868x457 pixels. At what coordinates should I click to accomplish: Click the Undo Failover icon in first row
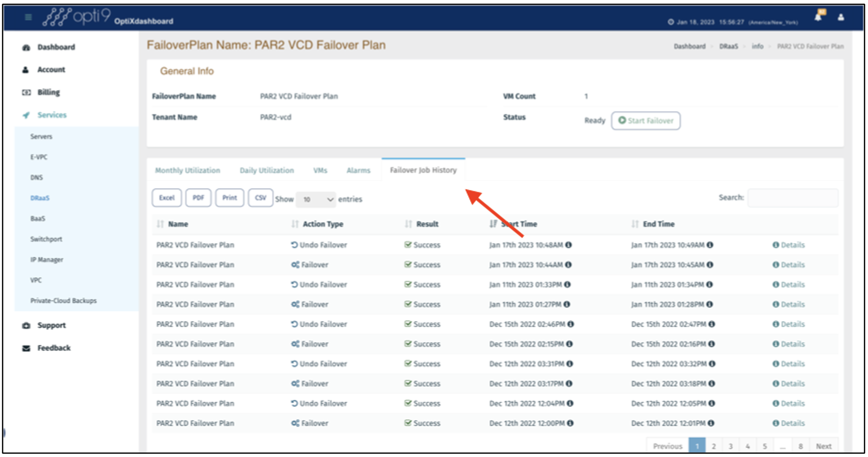click(294, 245)
